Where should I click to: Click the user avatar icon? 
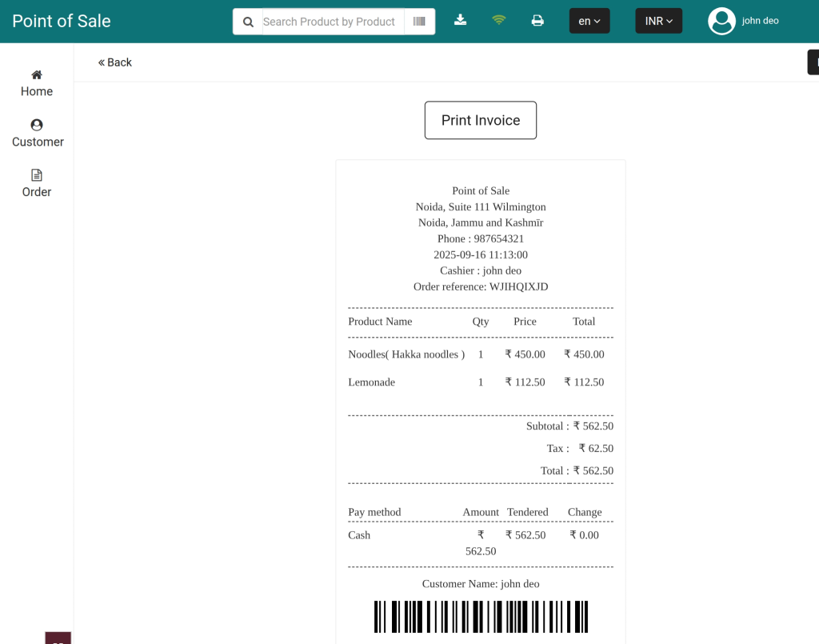[721, 22]
